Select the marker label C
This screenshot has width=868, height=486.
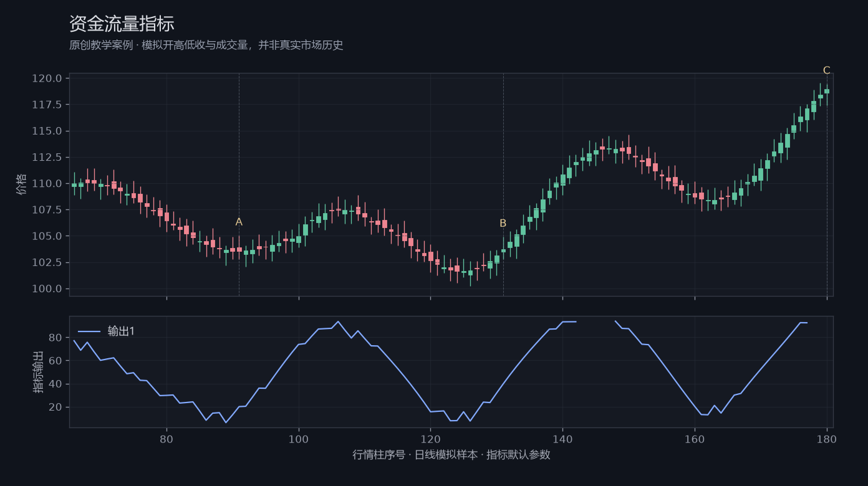827,70
